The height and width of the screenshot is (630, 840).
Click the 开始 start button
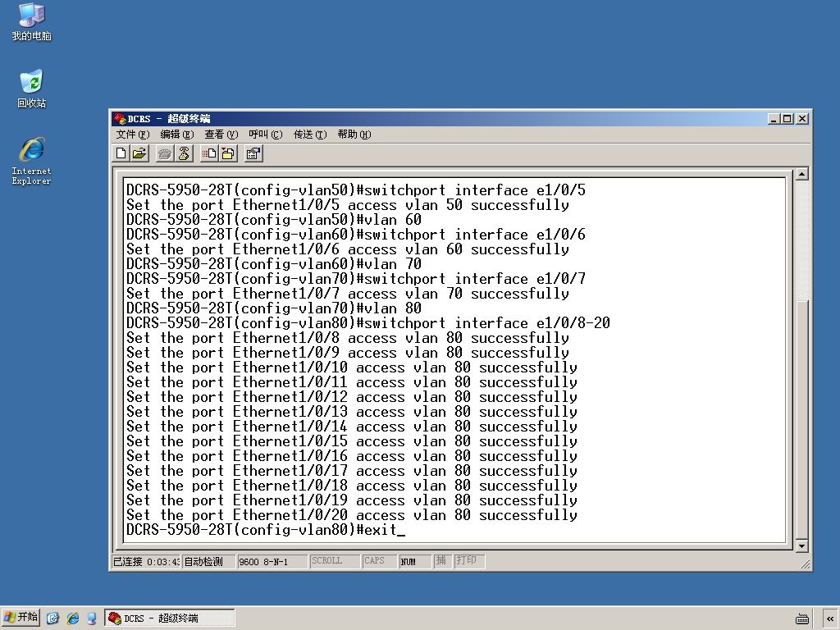click(x=21, y=618)
